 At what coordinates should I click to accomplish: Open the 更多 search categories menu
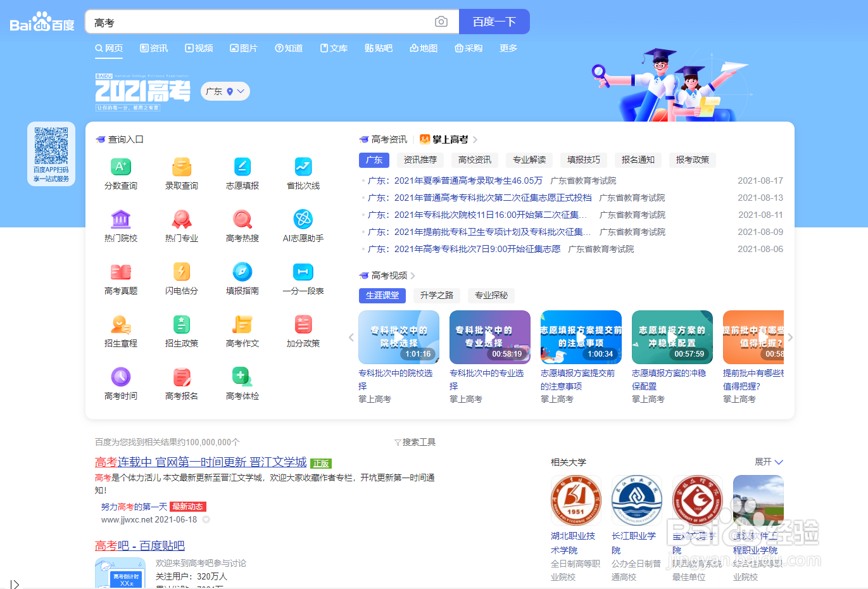point(508,48)
